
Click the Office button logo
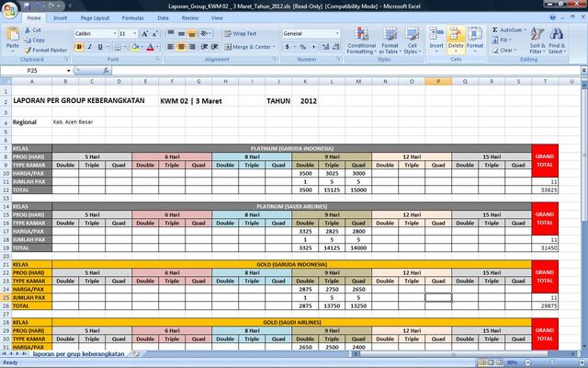(x=10, y=10)
